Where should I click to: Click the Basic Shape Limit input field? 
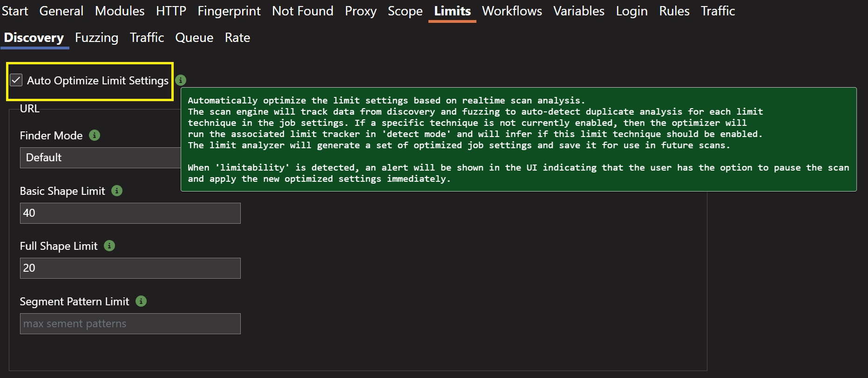(x=130, y=213)
